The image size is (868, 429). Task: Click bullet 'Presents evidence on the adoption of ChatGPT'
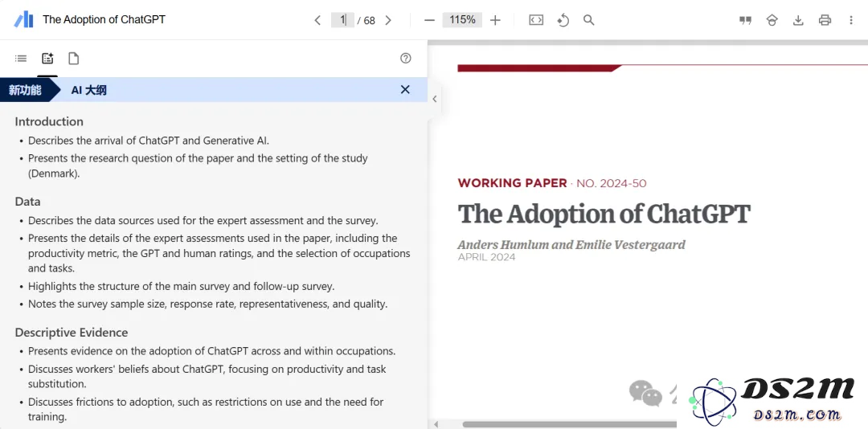pyautogui.click(x=212, y=351)
